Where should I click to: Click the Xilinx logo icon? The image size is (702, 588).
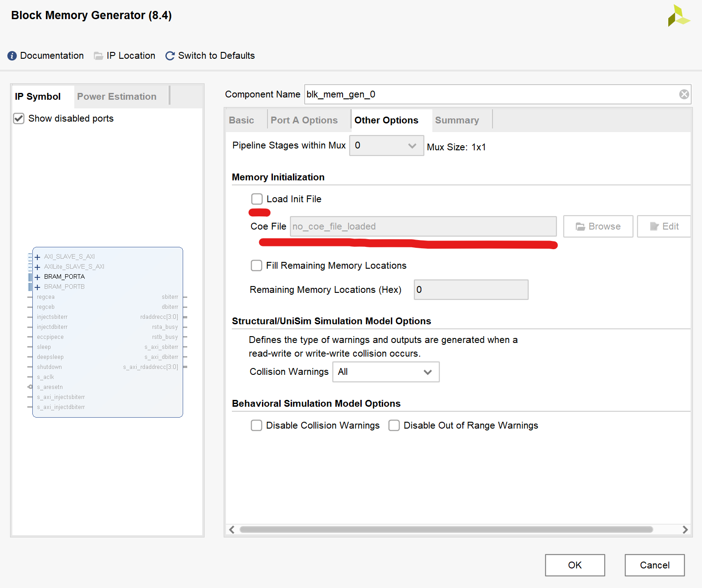click(x=679, y=15)
